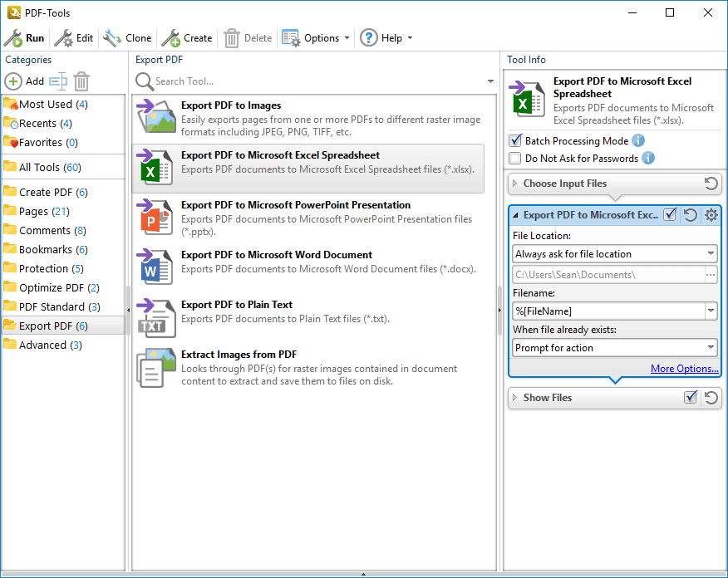Click Batch Processing Mode info icon
Screen dimensions: 728x578
click(638, 140)
